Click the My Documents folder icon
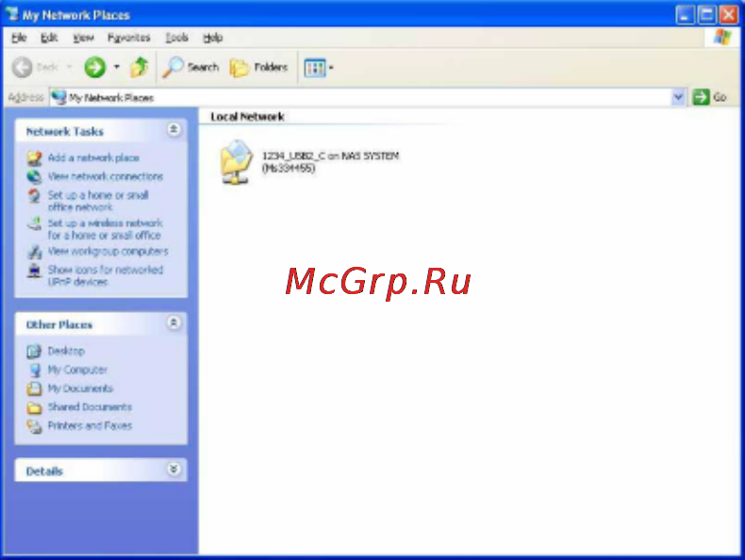 click(34, 388)
